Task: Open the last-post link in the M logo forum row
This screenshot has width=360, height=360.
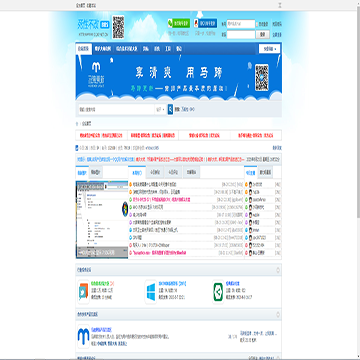Action: point(258,333)
